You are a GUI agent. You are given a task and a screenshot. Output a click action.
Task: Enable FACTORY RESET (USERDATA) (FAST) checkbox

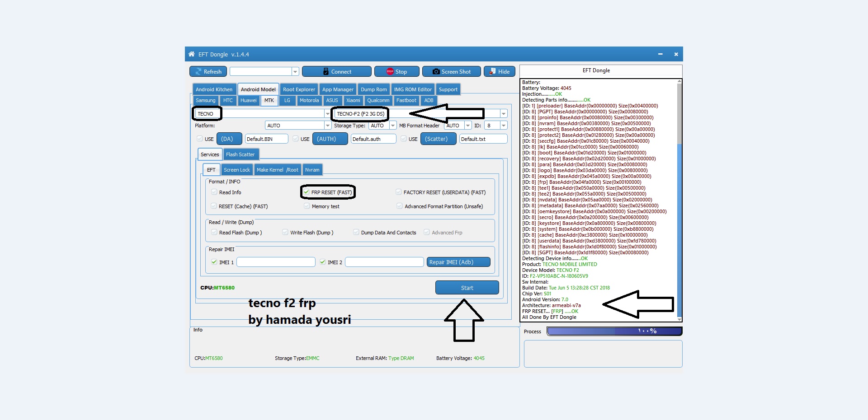[x=399, y=192]
